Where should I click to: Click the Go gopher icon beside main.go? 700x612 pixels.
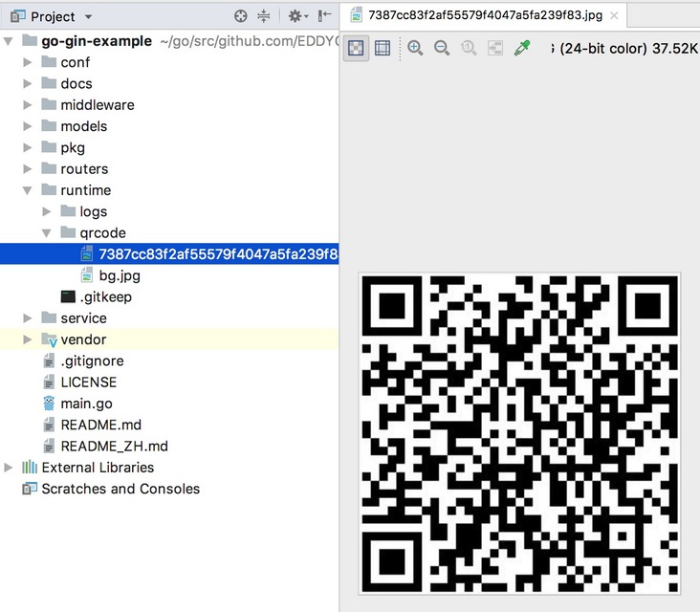click(x=49, y=404)
